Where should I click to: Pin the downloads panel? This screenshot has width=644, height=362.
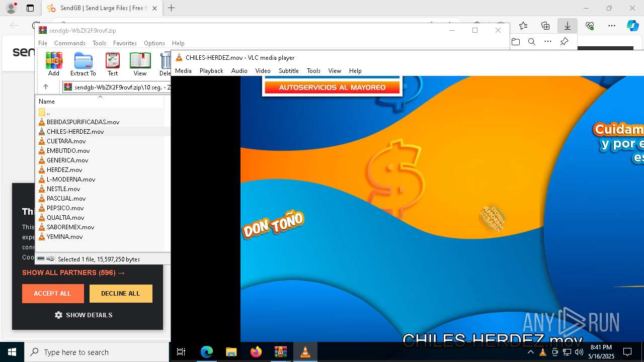click(x=564, y=42)
